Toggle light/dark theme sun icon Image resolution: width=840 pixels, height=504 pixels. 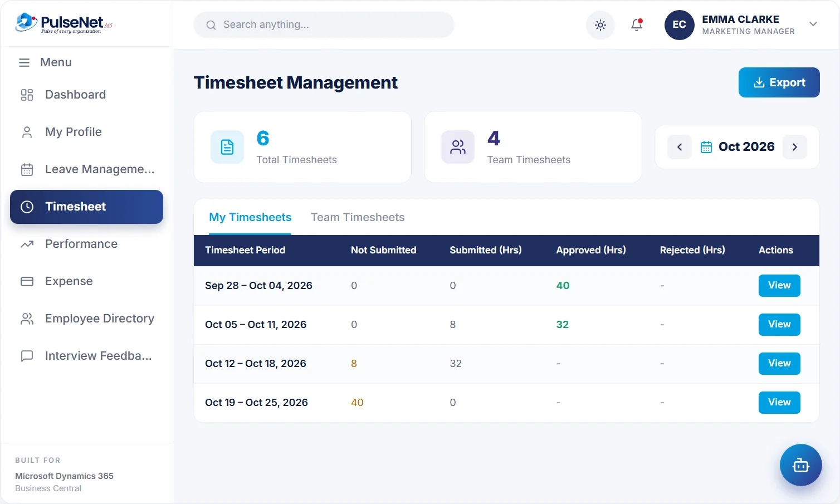click(600, 25)
